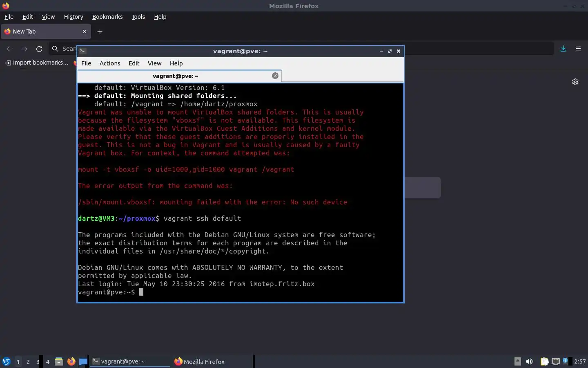
Task: Open the terminal Actions menu
Action: coord(110,63)
